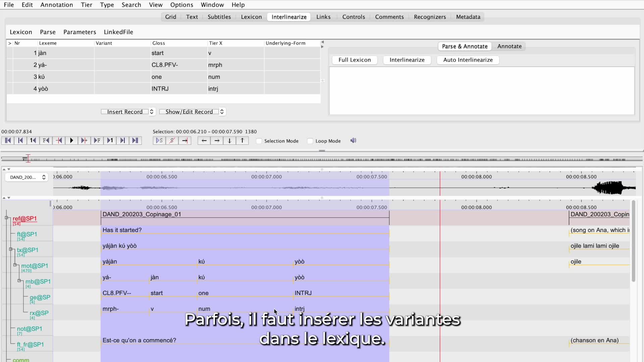The height and width of the screenshot is (362, 644).
Task: Switch to the Lexicon tab
Action: (251, 17)
